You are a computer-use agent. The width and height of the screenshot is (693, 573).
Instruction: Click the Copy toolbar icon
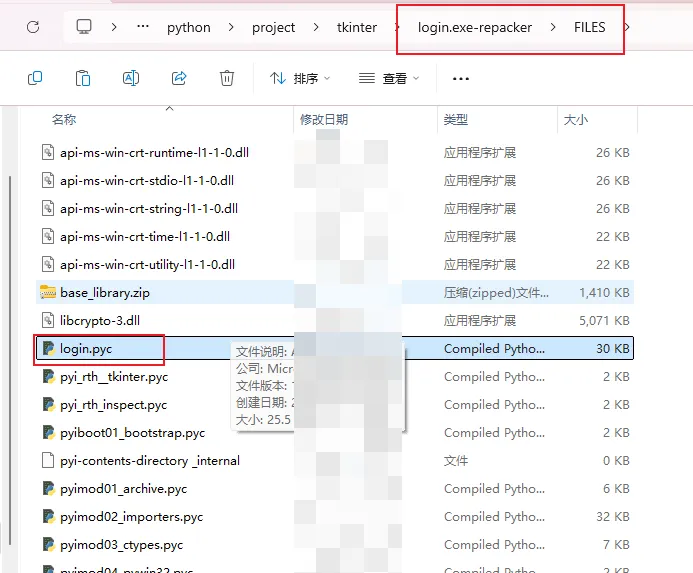click(x=35, y=78)
